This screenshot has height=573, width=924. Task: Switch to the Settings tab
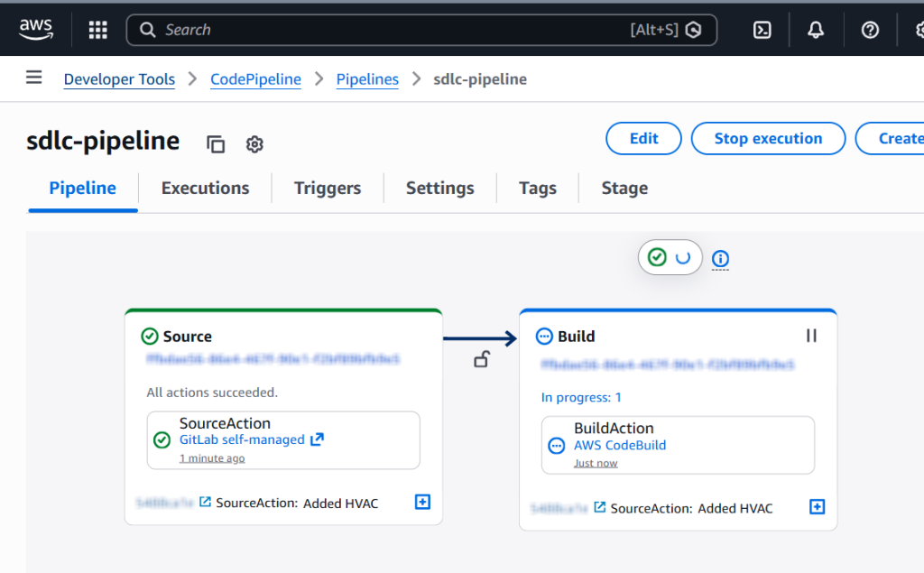coord(439,188)
